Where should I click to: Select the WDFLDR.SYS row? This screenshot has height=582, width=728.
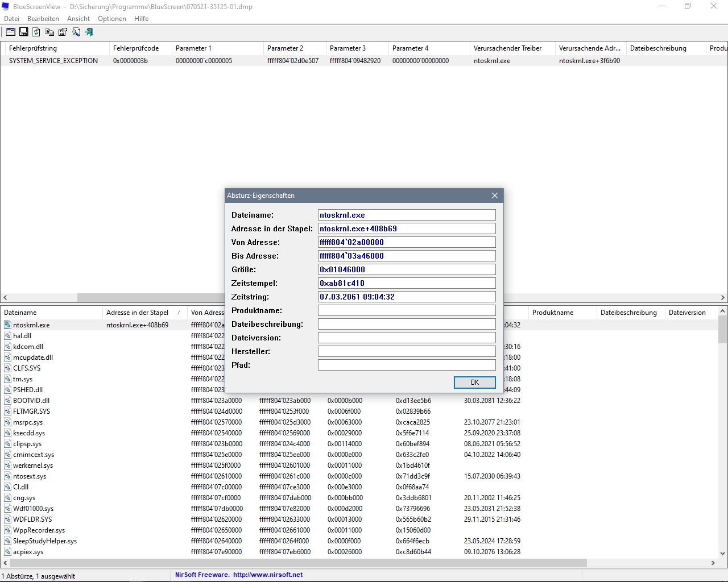[x=359, y=519]
